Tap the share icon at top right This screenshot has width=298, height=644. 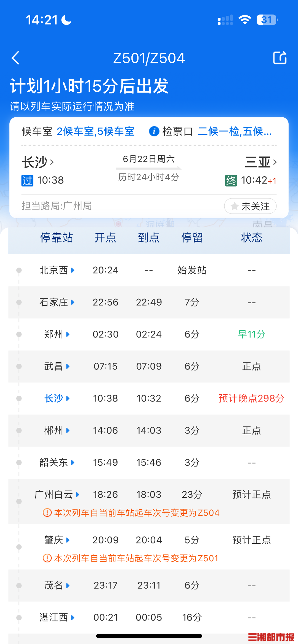280,58
